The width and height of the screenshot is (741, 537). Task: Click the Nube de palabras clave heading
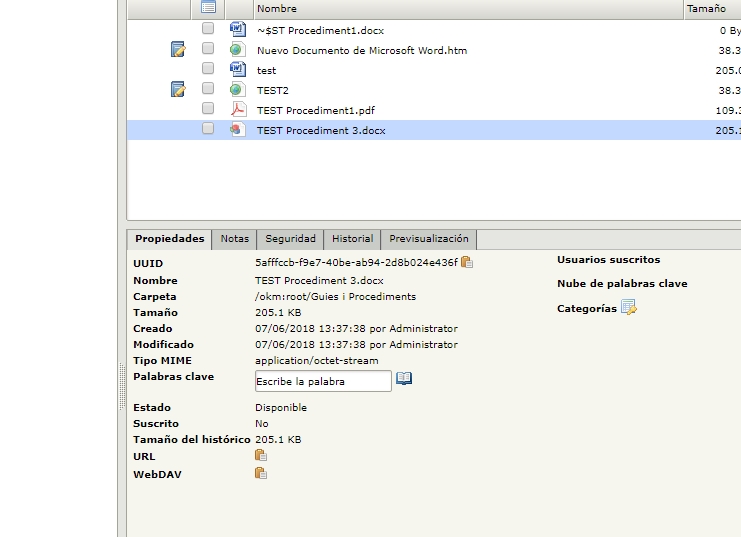[622, 284]
